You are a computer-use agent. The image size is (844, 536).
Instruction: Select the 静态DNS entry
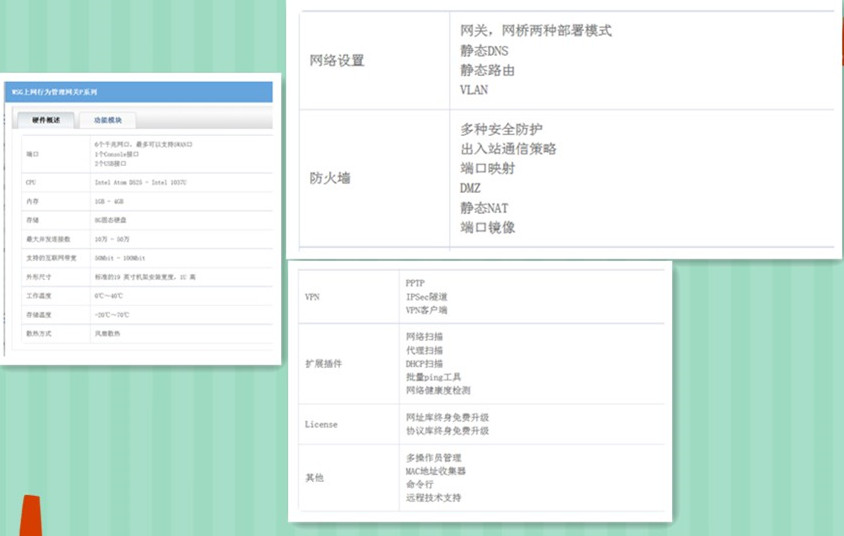484,51
